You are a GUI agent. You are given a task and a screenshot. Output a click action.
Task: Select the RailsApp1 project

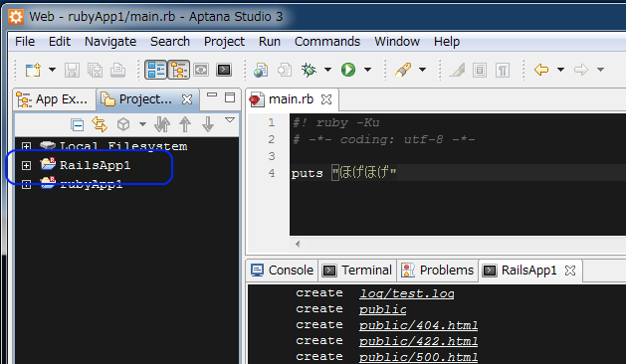tap(95, 165)
